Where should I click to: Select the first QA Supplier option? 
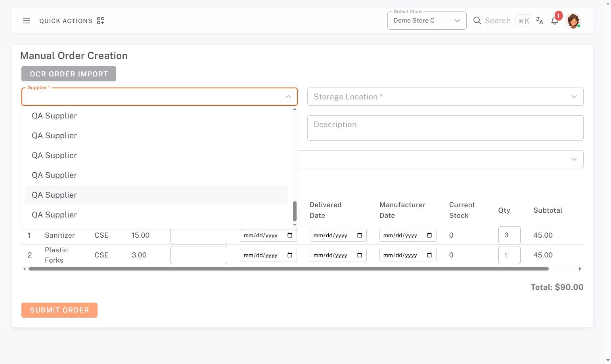click(54, 116)
